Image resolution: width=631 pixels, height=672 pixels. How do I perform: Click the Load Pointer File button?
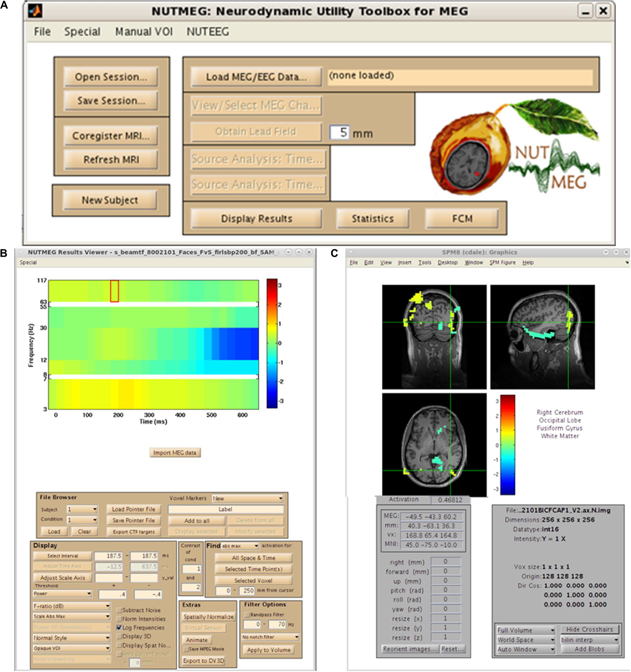[134, 509]
